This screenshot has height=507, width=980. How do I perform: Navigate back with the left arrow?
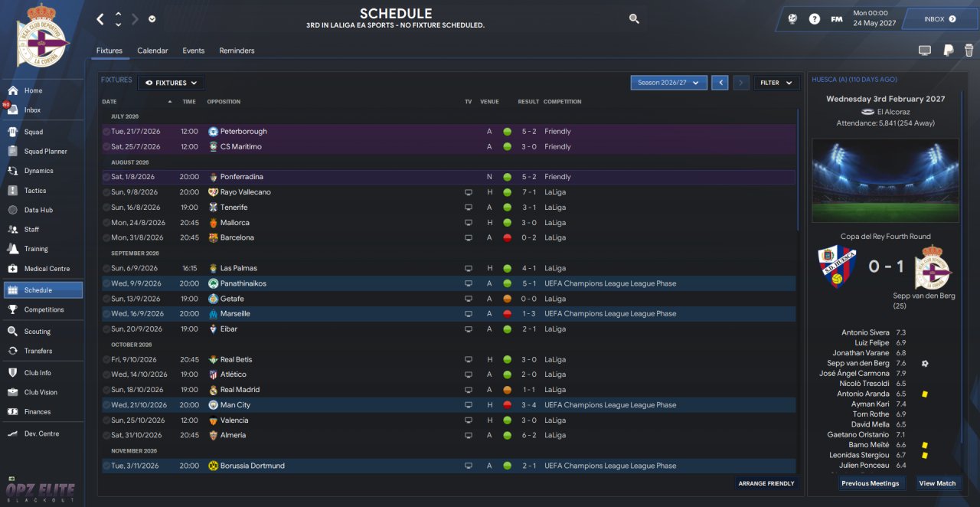click(100, 19)
